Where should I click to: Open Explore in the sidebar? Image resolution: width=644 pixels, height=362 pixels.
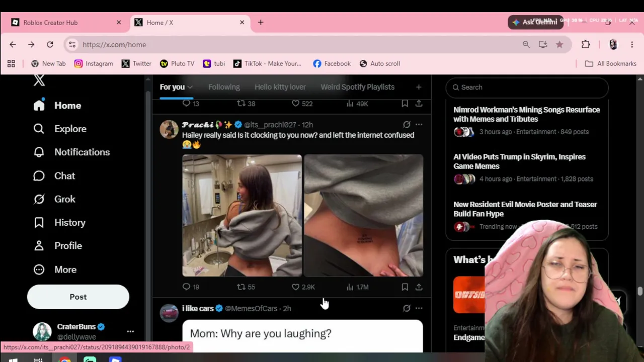pos(60,129)
